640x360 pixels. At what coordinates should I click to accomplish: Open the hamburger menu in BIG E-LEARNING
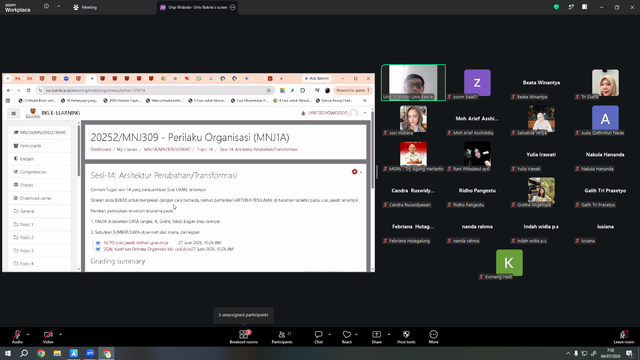pyautogui.click(x=13, y=113)
